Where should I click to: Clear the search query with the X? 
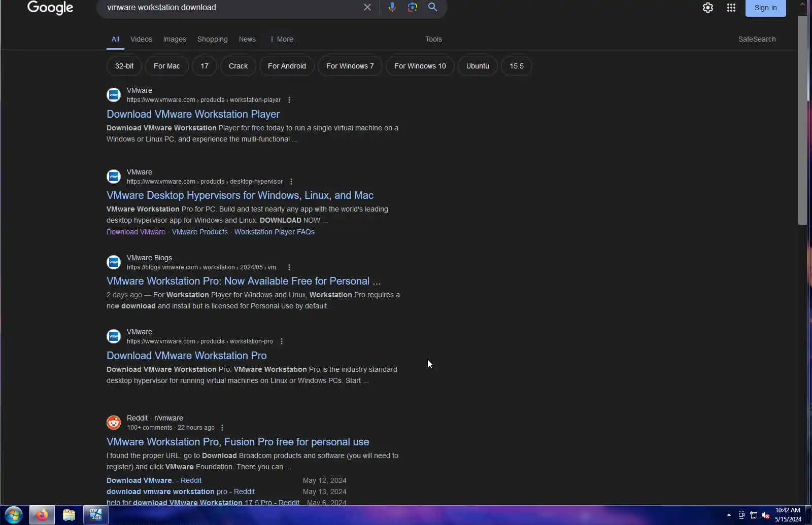[x=367, y=7]
